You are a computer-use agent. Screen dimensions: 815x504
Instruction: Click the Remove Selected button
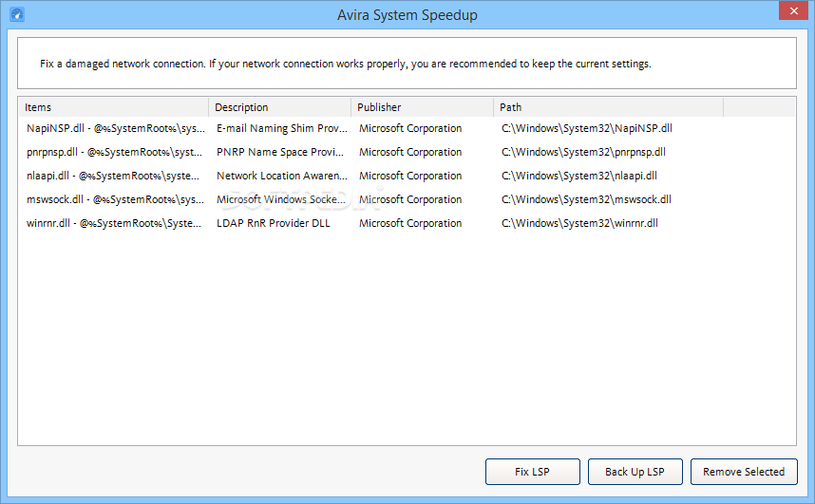click(x=744, y=472)
